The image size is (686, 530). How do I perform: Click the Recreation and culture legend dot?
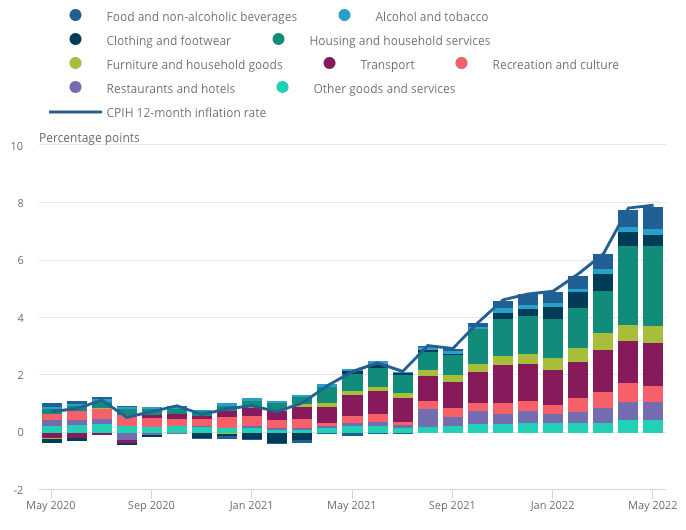[462, 64]
